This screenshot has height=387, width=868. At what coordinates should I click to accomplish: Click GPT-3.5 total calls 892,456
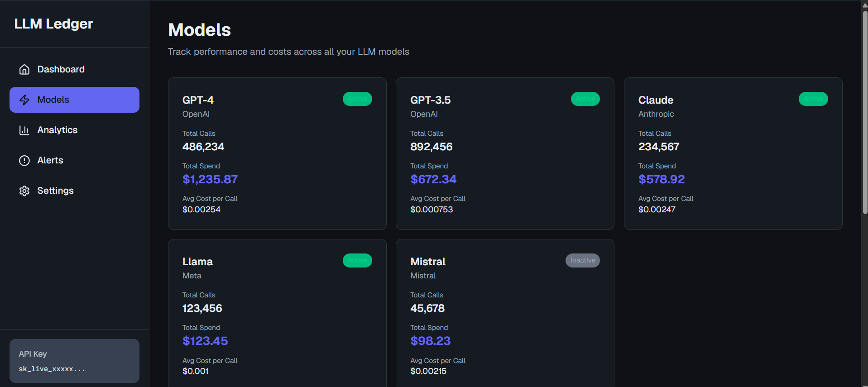tap(432, 147)
